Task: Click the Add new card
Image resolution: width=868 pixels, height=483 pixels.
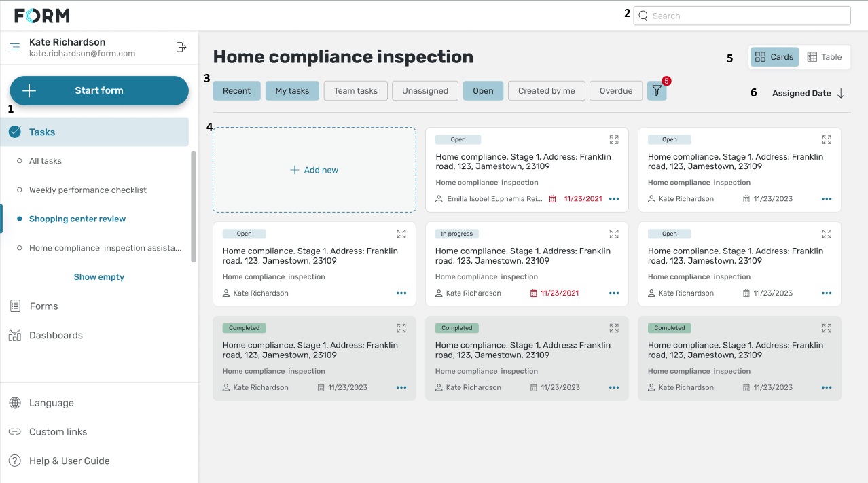Action: click(x=314, y=170)
